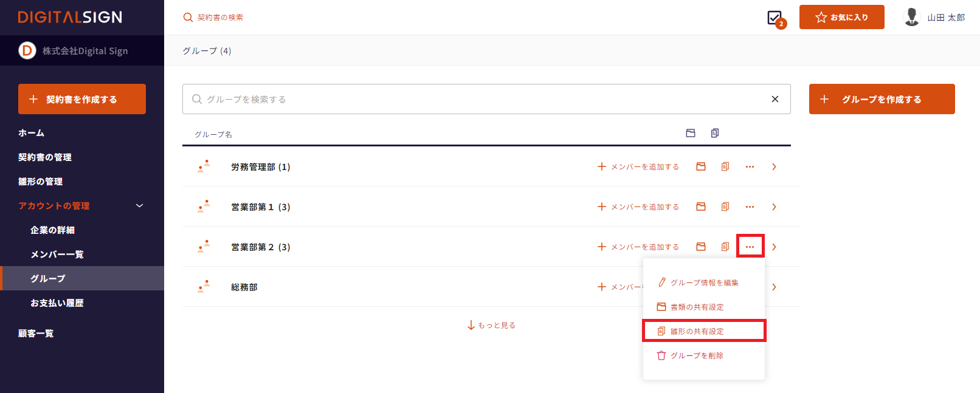Open the 総務部 group row chevron
980x393 pixels.
pos(774,287)
